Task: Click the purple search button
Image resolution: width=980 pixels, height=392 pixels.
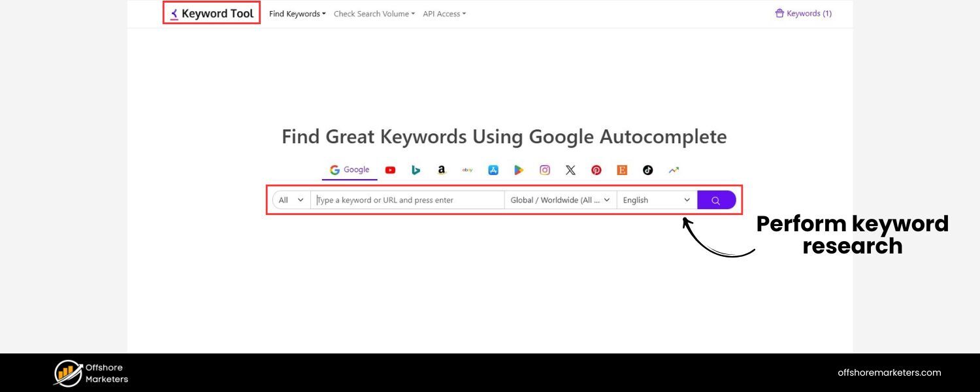Action: [716, 200]
